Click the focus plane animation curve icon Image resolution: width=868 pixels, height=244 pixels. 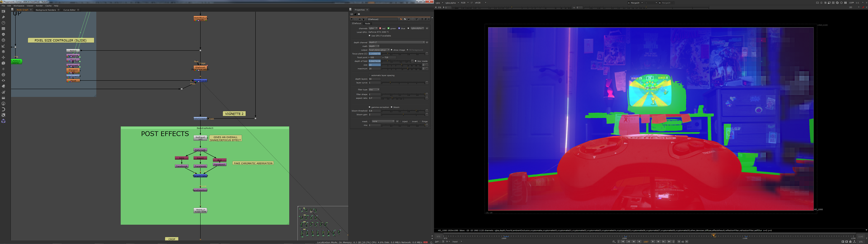tap(427, 54)
